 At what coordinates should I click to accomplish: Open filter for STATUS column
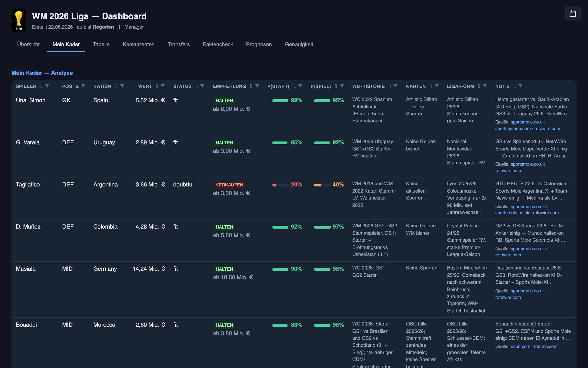202,86
